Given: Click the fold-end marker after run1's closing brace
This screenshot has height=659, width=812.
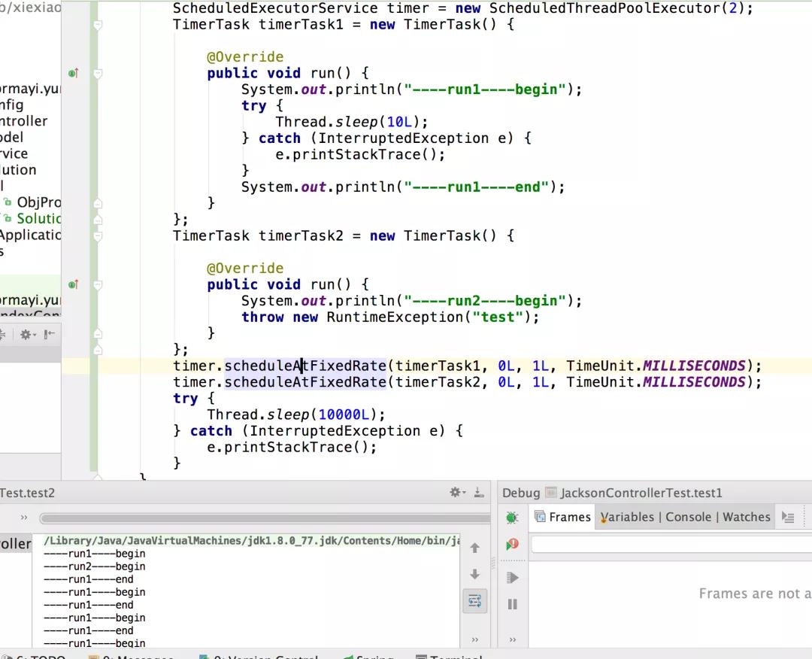Looking at the screenshot, I should [x=97, y=203].
